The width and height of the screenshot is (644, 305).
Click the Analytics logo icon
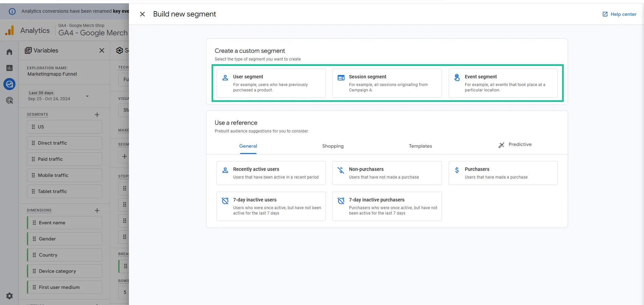[x=10, y=30]
